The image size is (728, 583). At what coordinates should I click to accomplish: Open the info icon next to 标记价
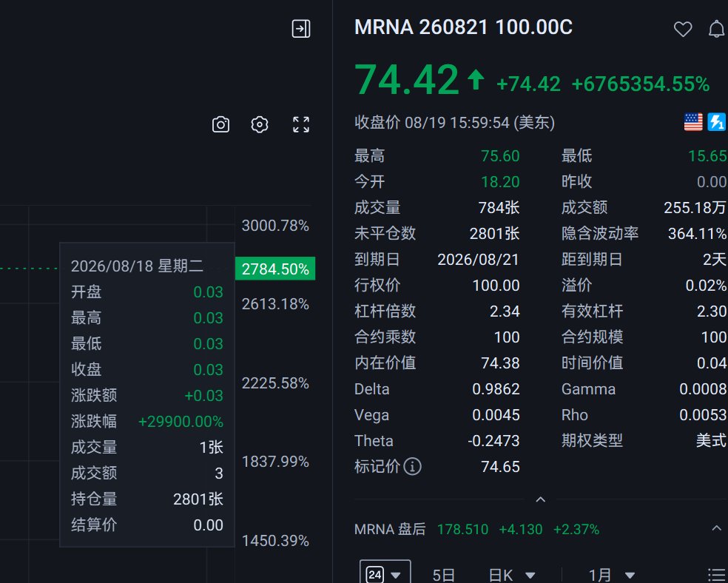[412, 467]
